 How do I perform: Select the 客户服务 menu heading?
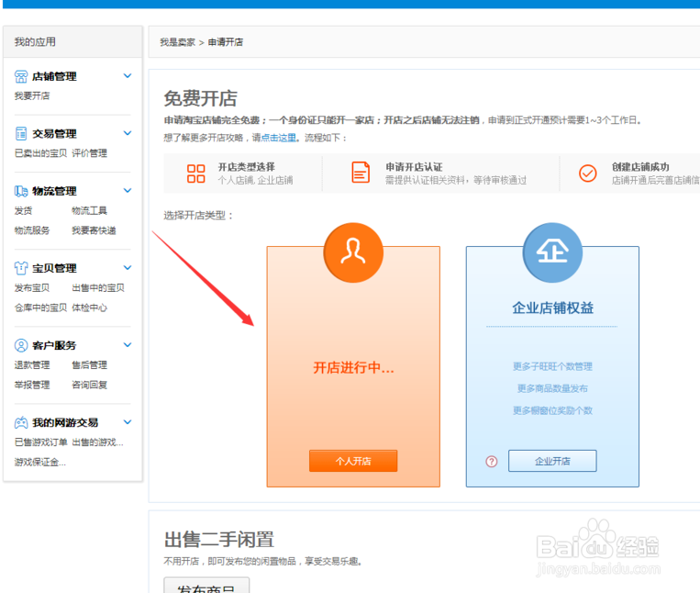click(x=54, y=345)
